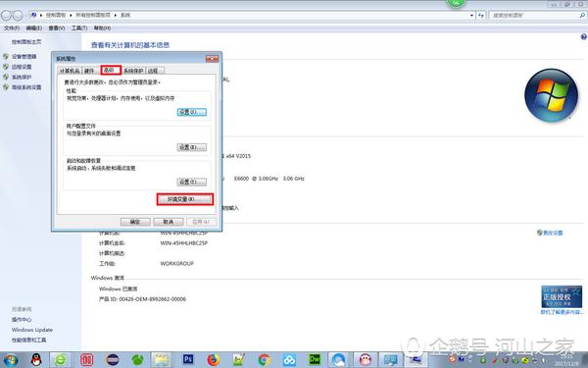The image size is (588, 368).
Task: Click the shield icon beside 系统保护
Action: (x=6, y=77)
